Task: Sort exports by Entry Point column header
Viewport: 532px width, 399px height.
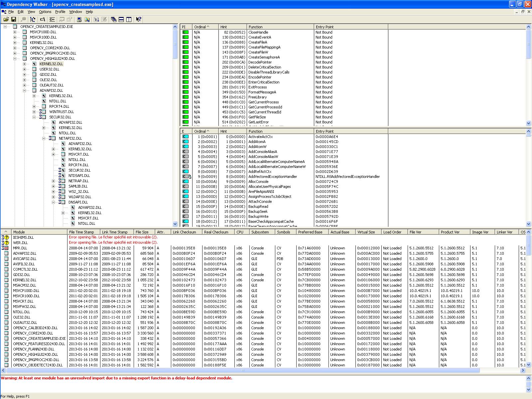Action: tap(351, 131)
